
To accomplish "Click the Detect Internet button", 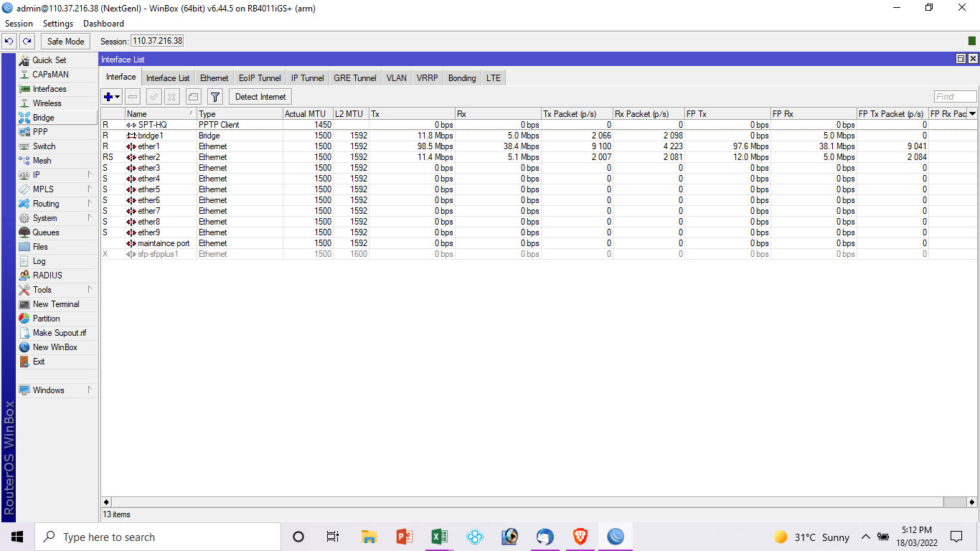I will [x=260, y=97].
